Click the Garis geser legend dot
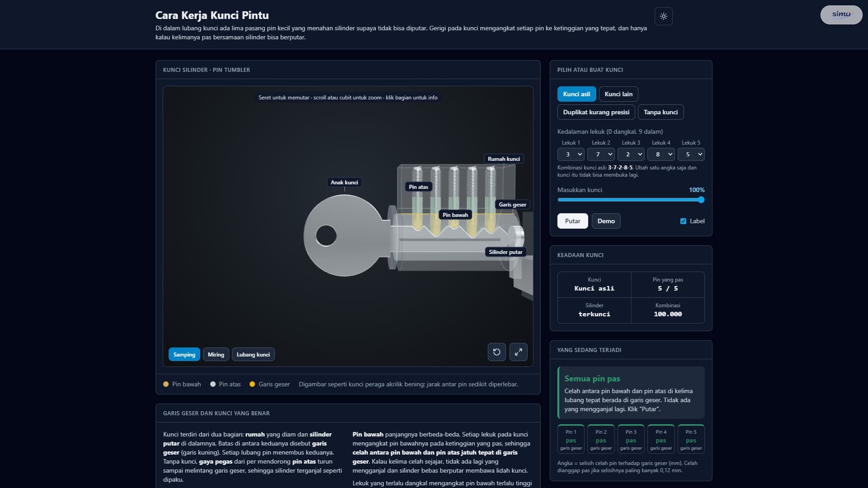Screen dimensions: 868x488 (x=252, y=384)
